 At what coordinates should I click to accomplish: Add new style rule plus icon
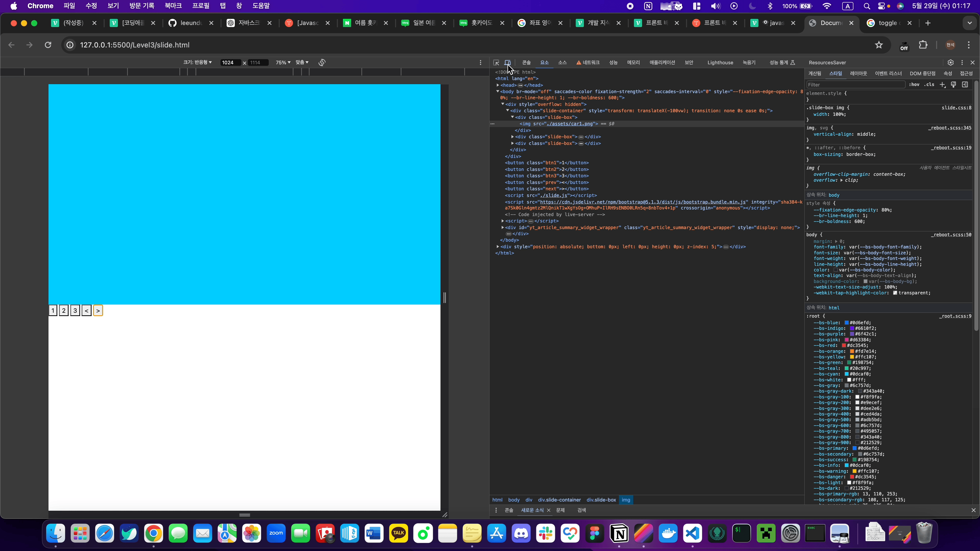point(942,84)
